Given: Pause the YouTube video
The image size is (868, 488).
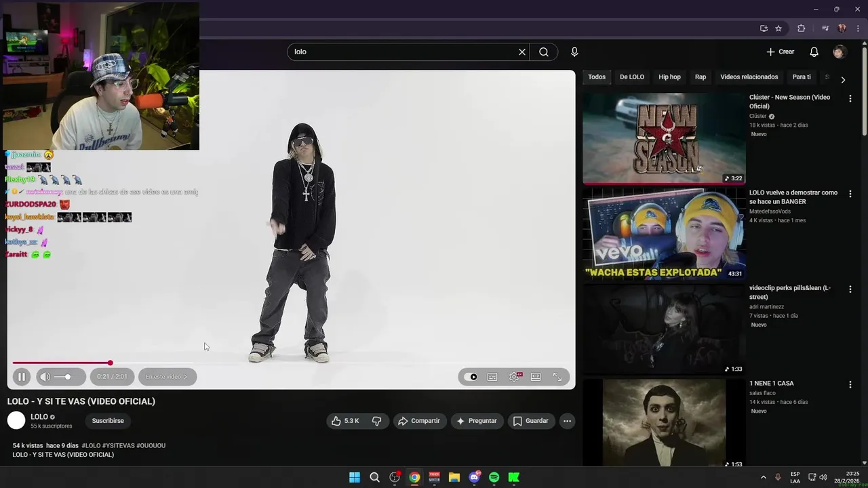Looking at the screenshot, I should (21, 377).
